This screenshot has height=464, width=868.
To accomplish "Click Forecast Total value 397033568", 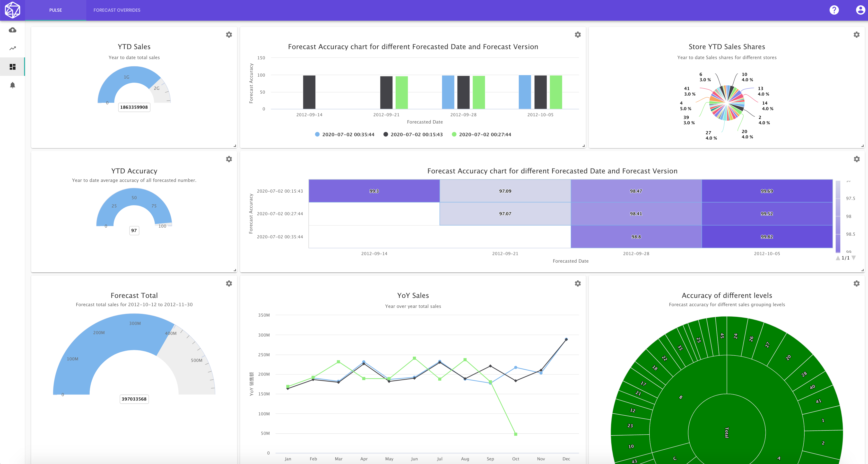I will 134,399.
